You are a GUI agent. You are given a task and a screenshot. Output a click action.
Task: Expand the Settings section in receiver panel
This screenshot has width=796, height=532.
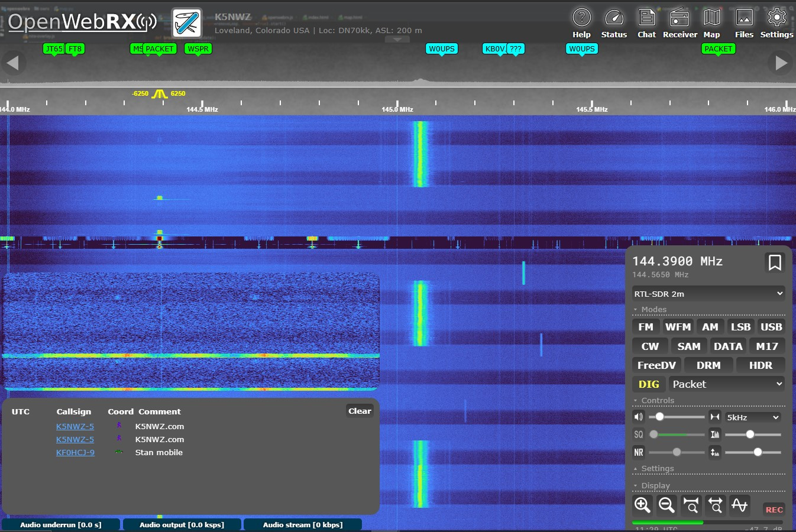pyautogui.click(x=657, y=469)
